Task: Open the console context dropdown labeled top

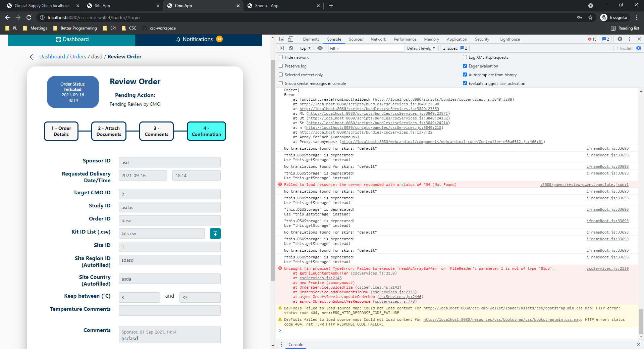Action: point(305,48)
